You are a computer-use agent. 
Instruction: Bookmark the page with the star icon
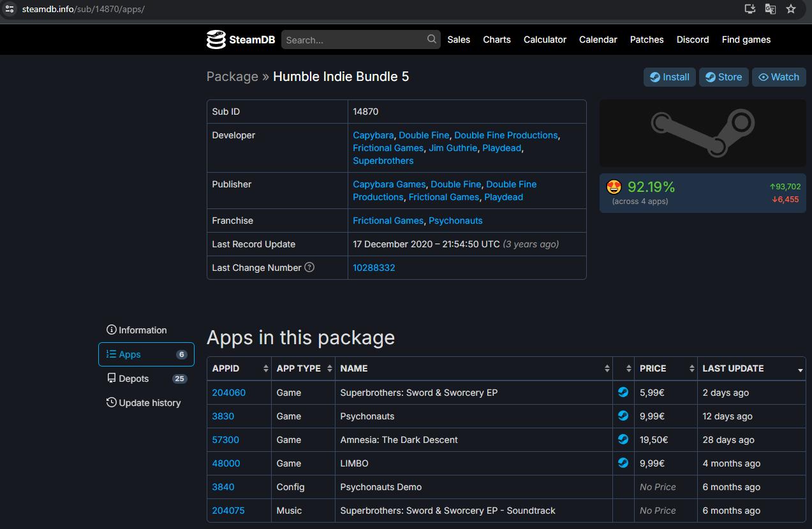coord(791,9)
